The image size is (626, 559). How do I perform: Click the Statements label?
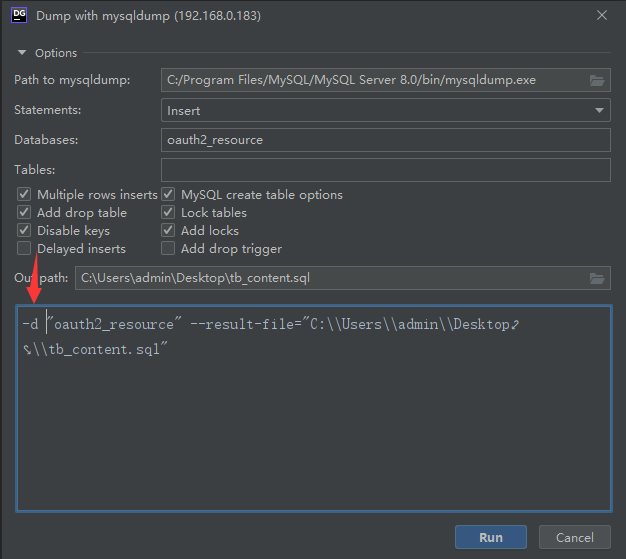(48, 110)
